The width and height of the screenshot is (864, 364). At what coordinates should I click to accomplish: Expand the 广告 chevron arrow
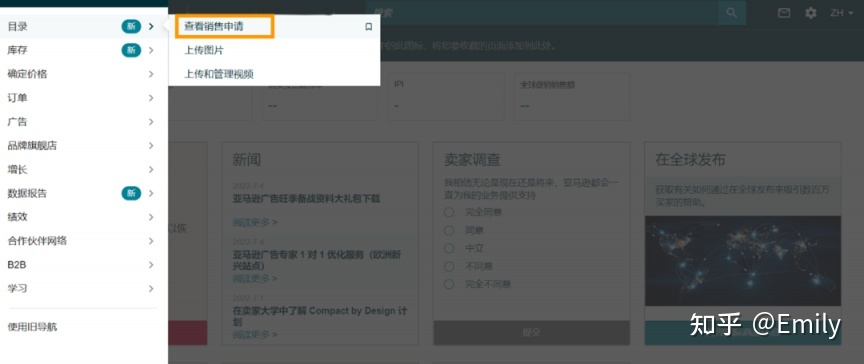point(151,122)
